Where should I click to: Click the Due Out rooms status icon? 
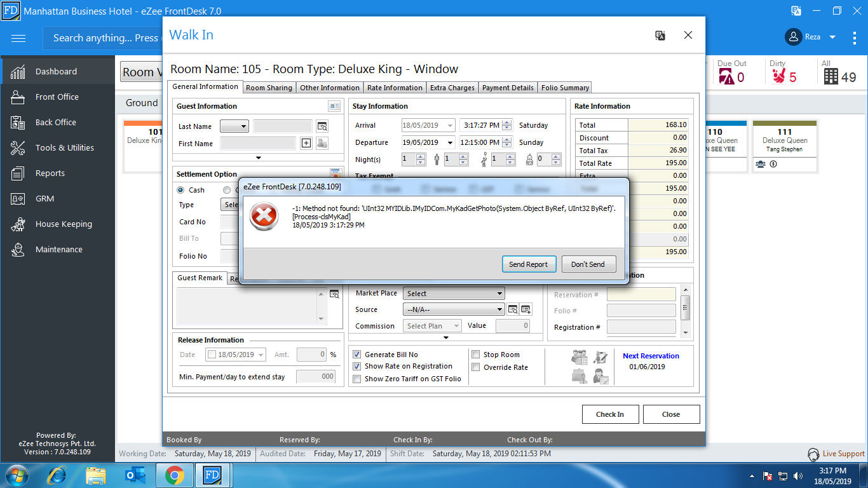[726, 76]
